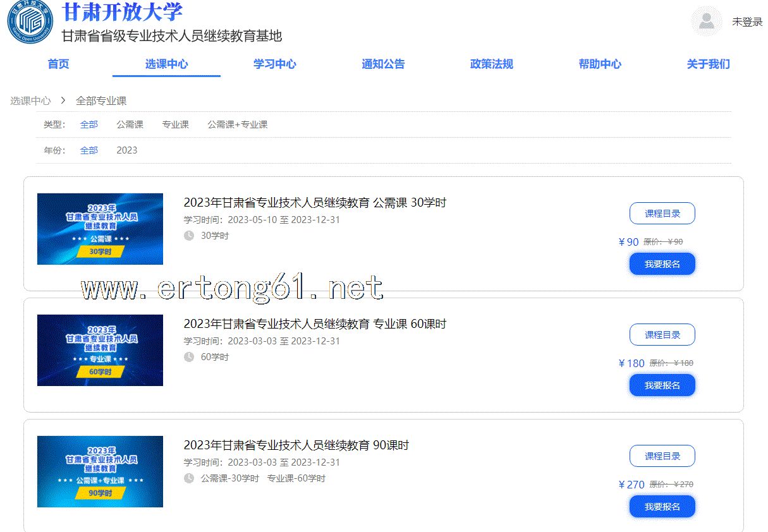Click the 未登录 login text

click(747, 21)
